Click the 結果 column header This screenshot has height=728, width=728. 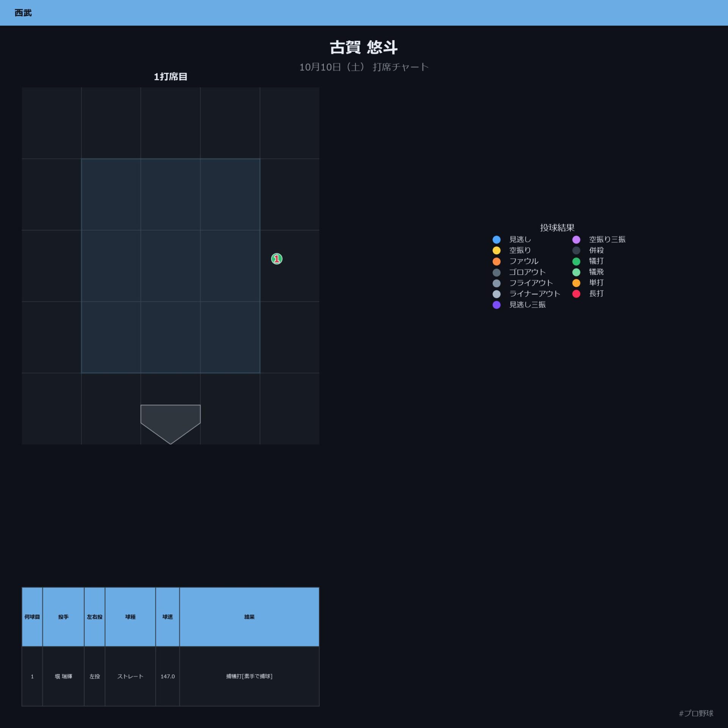[x=249, y=617]
